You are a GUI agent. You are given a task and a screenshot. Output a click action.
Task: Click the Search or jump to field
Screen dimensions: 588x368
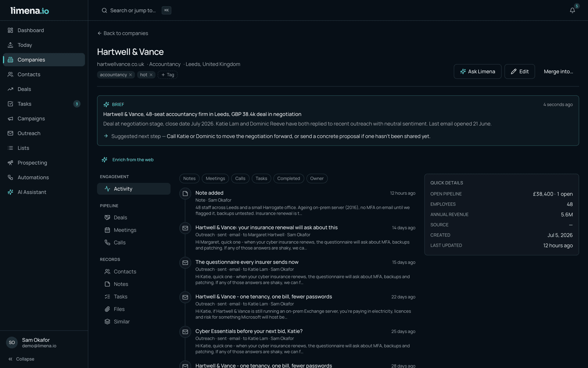tap(136, 10)
